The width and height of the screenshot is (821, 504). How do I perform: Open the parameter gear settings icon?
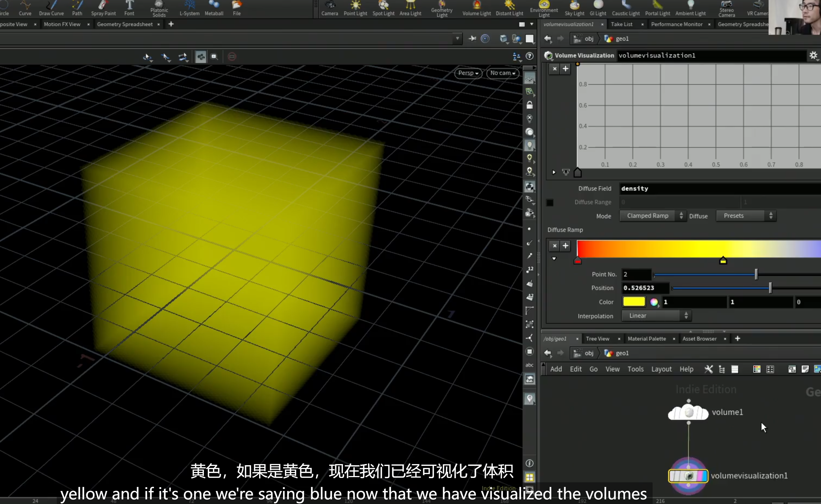(813, 55)
